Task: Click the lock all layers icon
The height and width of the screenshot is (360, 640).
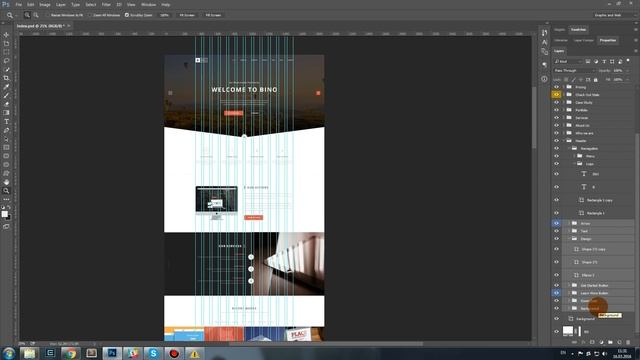Action: (596, 80)
